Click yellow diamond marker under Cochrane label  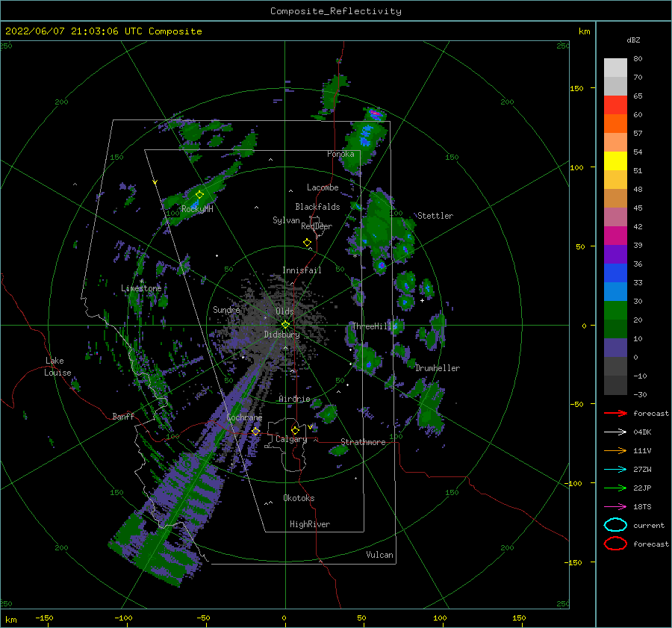pos(256,432)
